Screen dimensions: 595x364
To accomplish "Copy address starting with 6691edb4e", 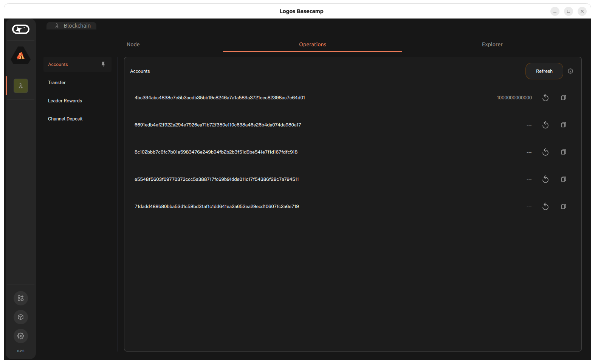I will pyautogui.click(x=564, y=125).
